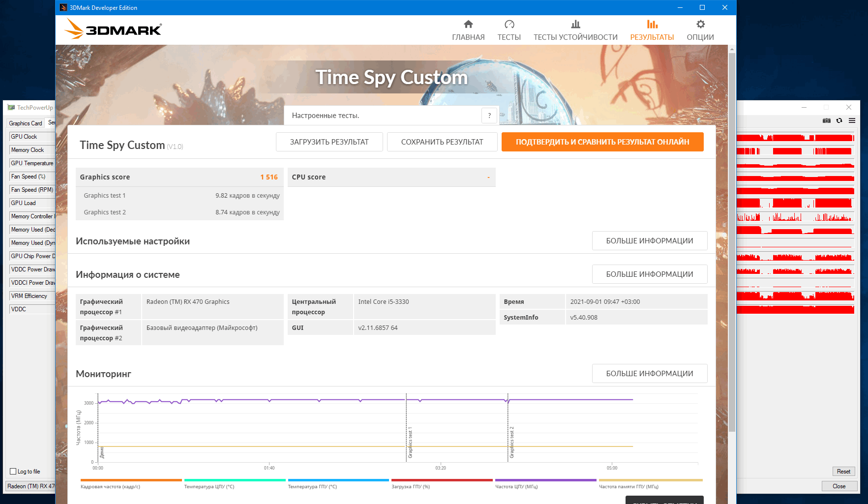
Task: Click GPU Load sensor in GPU-Z
Action: 32,203
